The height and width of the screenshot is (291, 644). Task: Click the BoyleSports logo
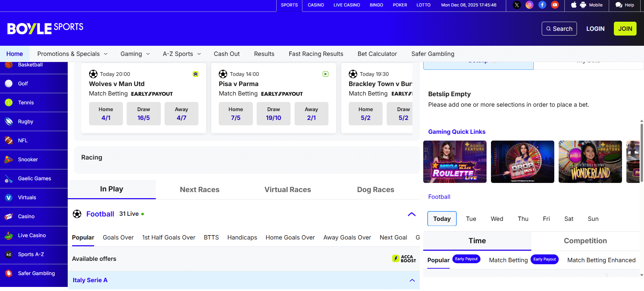click(45, 28)
